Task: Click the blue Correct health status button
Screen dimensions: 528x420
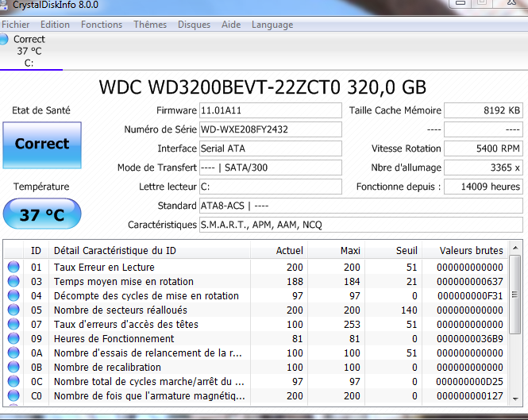Action: 42,144
